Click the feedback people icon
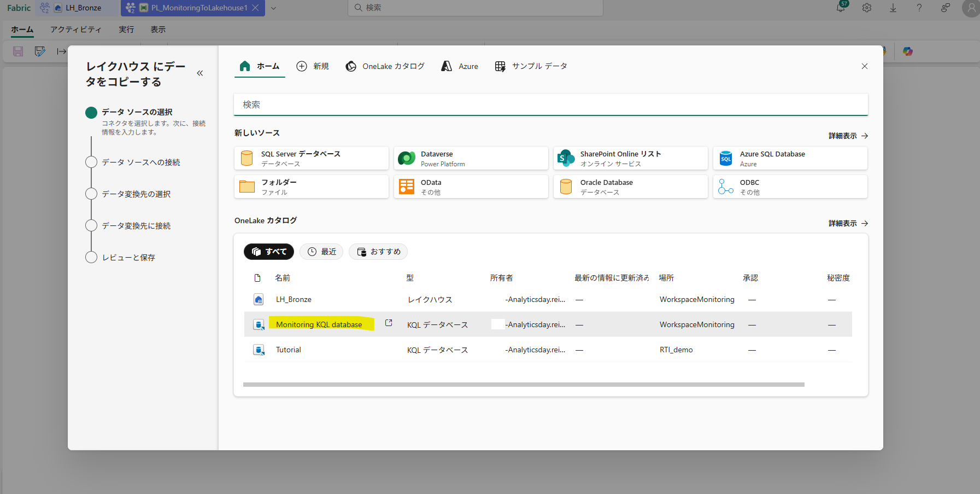The width and height of the screenshot is (980, 494). coord(946,8)
